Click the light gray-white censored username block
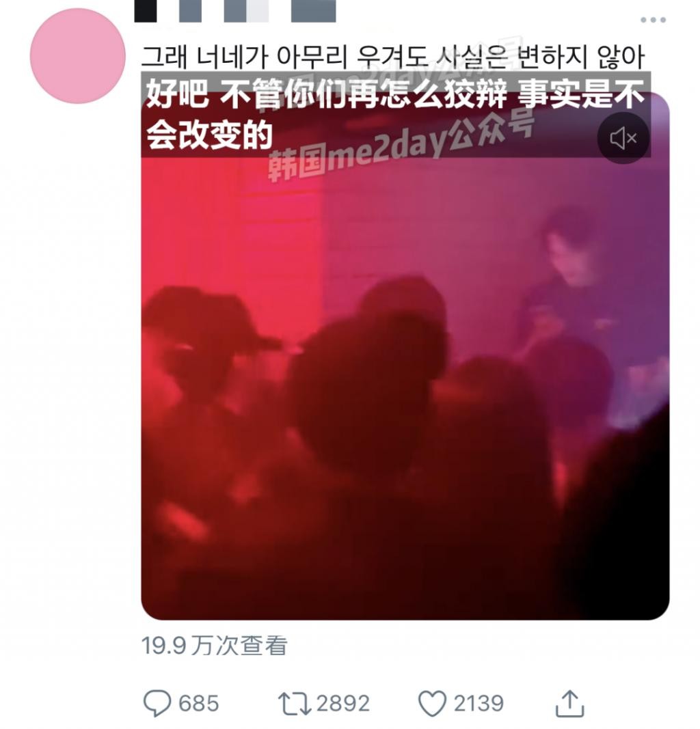700x729 pixels. [x=257, y=11]
